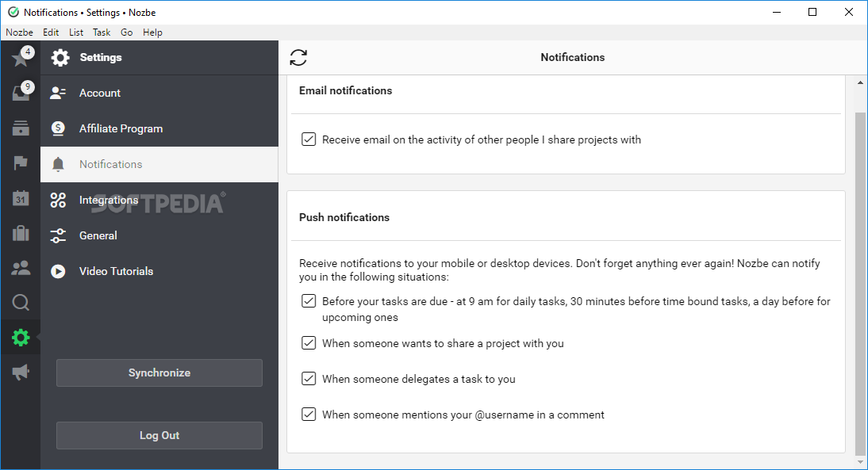Viewport: 868px width, 470px height.
Task: Open the flag Labels icon
Action: (x=21, y=163)
